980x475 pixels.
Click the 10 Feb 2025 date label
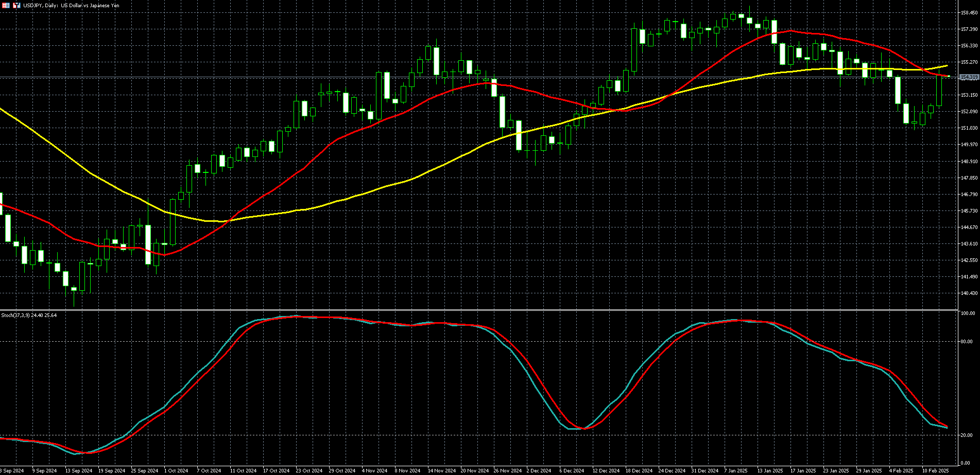pos(935,470)
